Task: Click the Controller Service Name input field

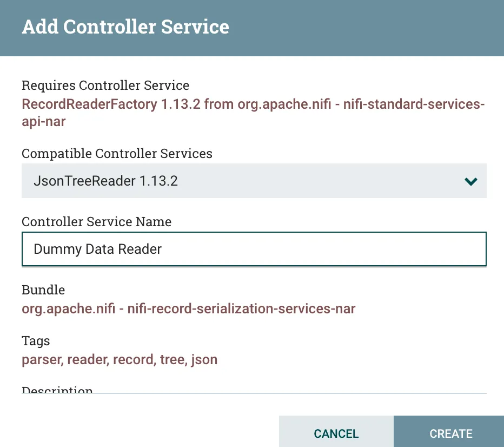Action: pyautogui.click(x=254, y=249)
